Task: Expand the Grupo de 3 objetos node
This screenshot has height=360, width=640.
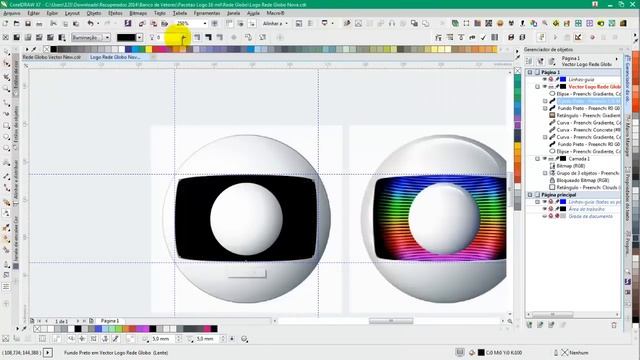Action: (x=545, y=173)
